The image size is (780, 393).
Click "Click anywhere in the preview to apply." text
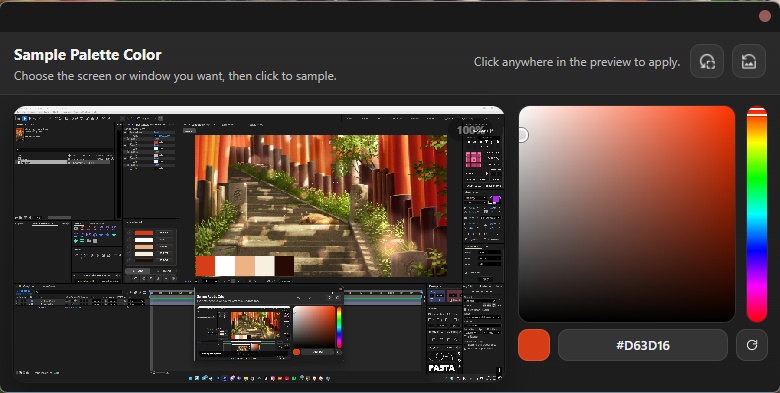click(x=577, y=62)
